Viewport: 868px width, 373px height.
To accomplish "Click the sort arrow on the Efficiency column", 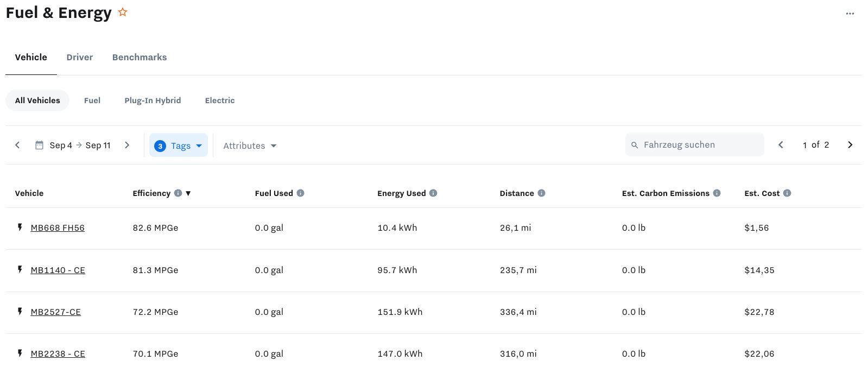I will [x=188, y=193].
